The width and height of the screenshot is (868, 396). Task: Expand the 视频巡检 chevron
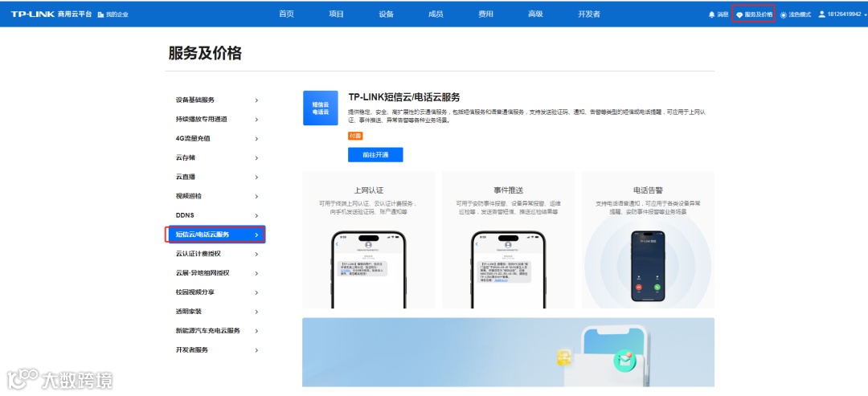point(256,196)
